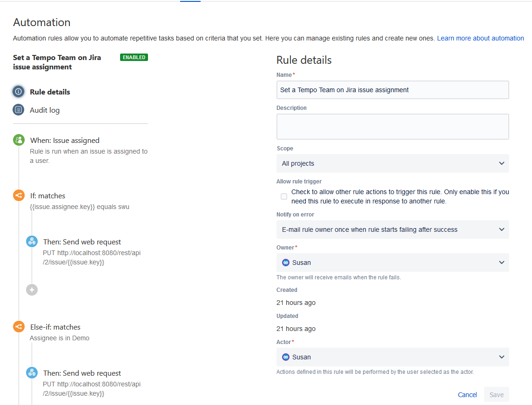Viewport: 532px width, 405px height.
Task: Click the rule Name input field
Action: click(392, 90)
